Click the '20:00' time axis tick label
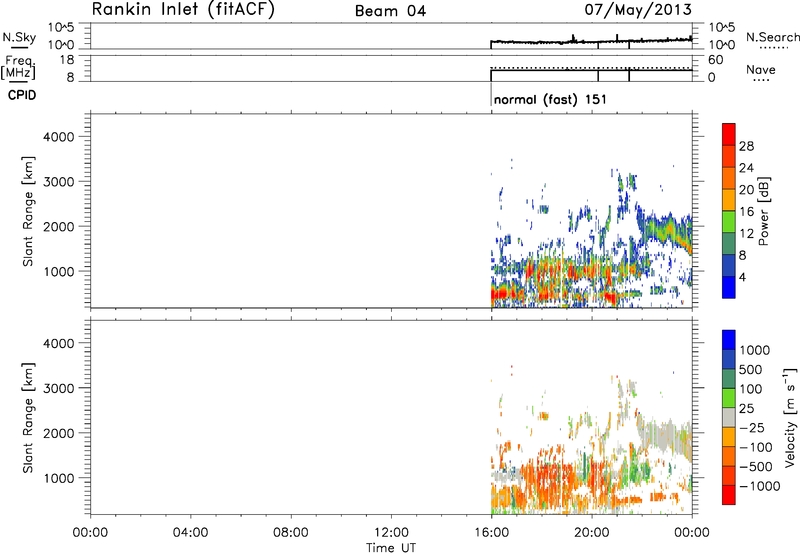This screenshot has height=554, width=800. coord(592,533)
